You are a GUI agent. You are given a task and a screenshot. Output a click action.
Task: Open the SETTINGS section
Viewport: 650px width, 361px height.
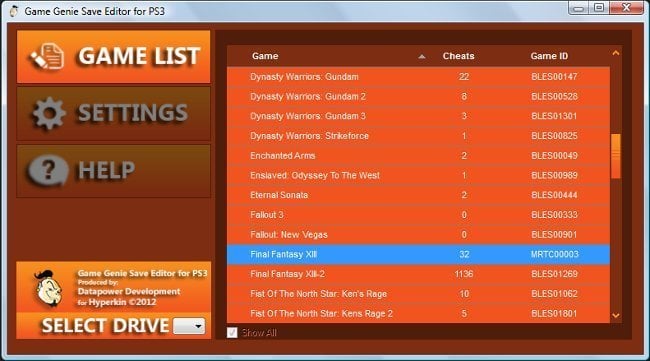[114, 114]
